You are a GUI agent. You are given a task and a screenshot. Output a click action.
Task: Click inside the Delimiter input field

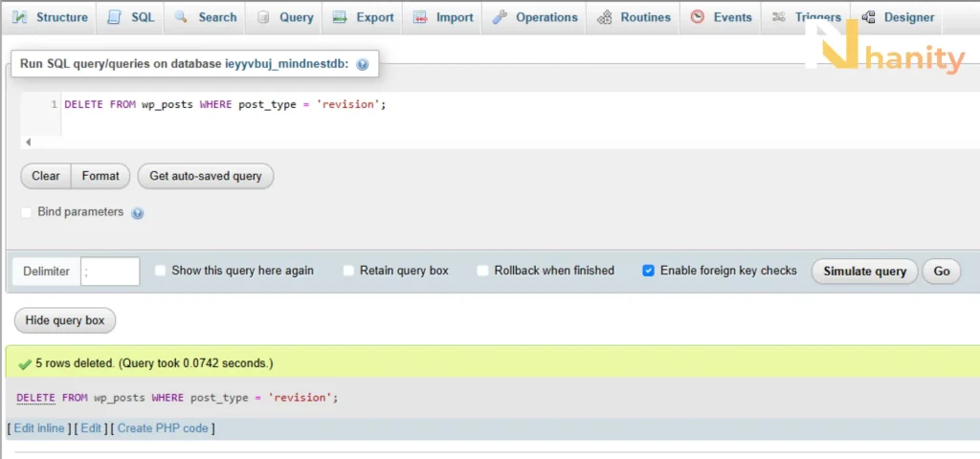coord(110,272)
